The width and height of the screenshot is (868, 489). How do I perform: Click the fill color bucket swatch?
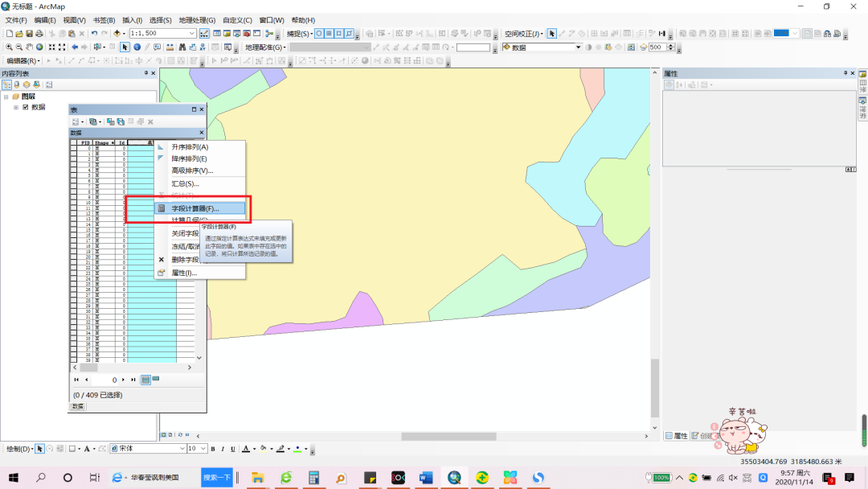[264, 449]
